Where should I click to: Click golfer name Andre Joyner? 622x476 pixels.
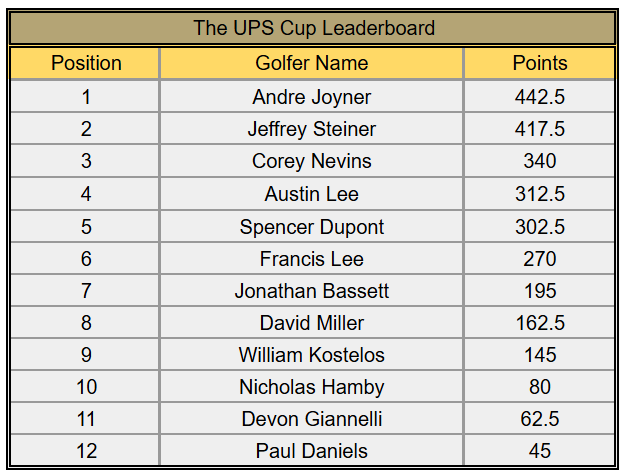coord(311,97)
